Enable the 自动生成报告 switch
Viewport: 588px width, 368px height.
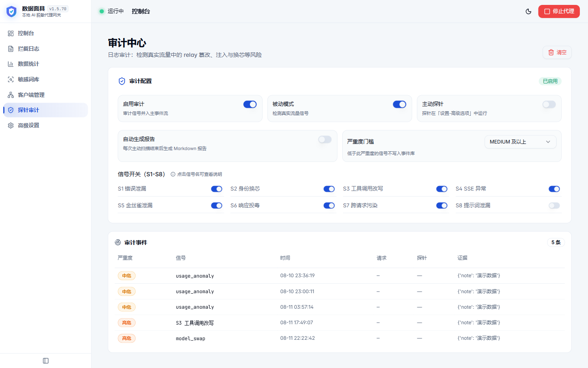(325, 139)
